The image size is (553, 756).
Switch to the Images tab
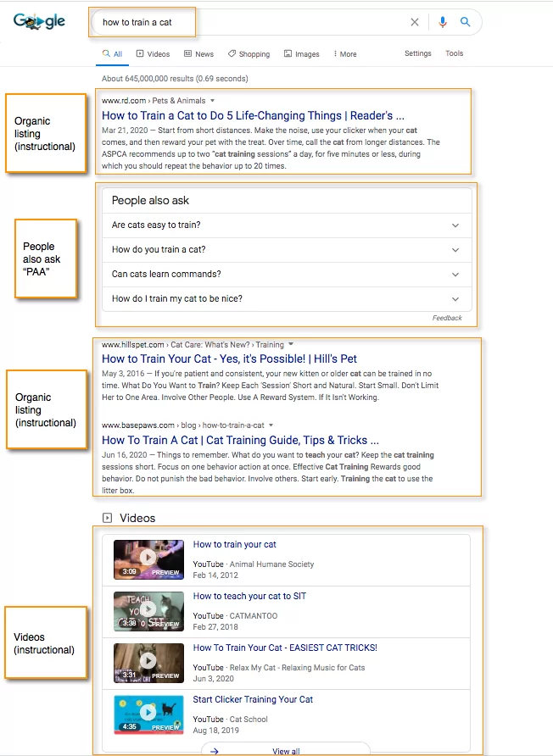[x=301, y=54]
